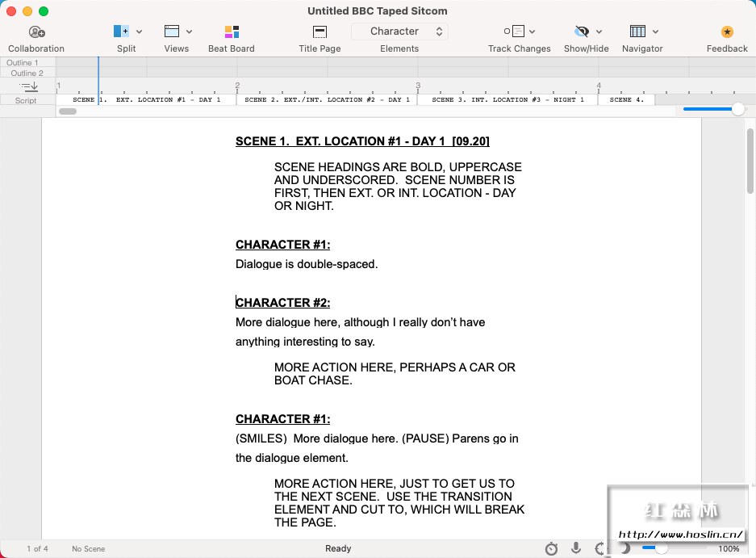
Task: Click 'THE PAGE.' action line
Action: coord(305,522)
